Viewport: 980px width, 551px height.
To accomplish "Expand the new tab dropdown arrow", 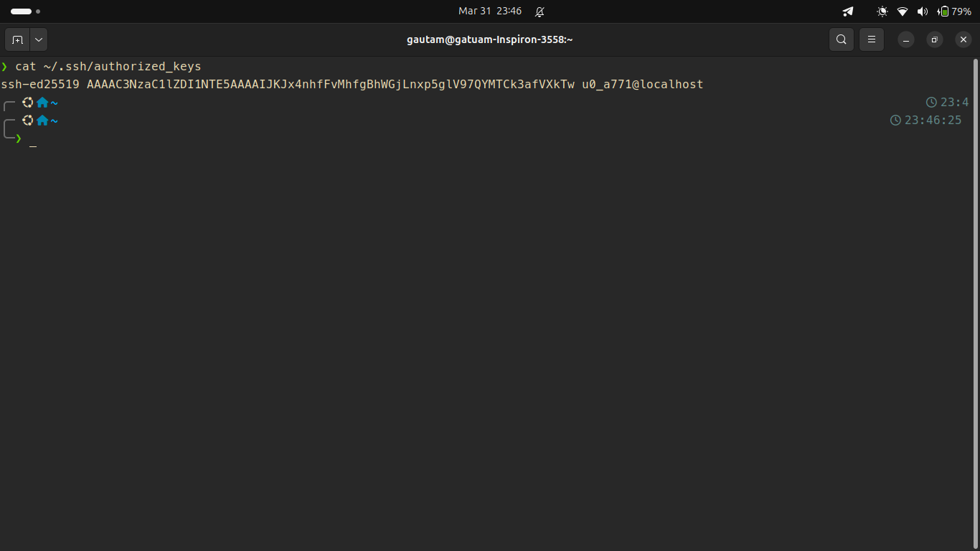I will [x=39, y=39].
